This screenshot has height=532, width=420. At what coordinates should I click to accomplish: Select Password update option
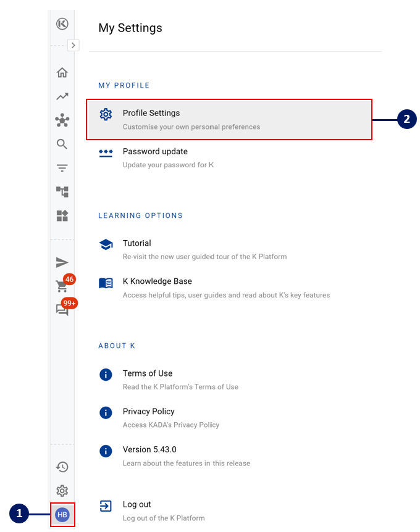point(155,152)
